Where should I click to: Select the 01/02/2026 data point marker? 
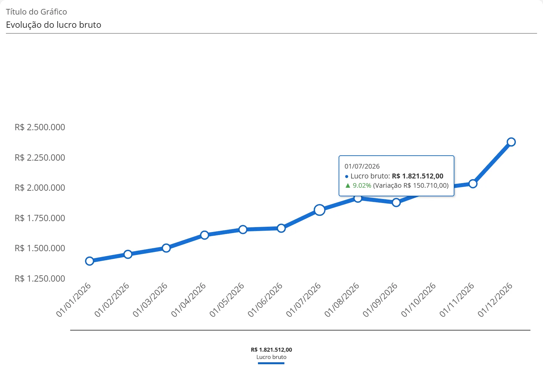coord(128,254)
